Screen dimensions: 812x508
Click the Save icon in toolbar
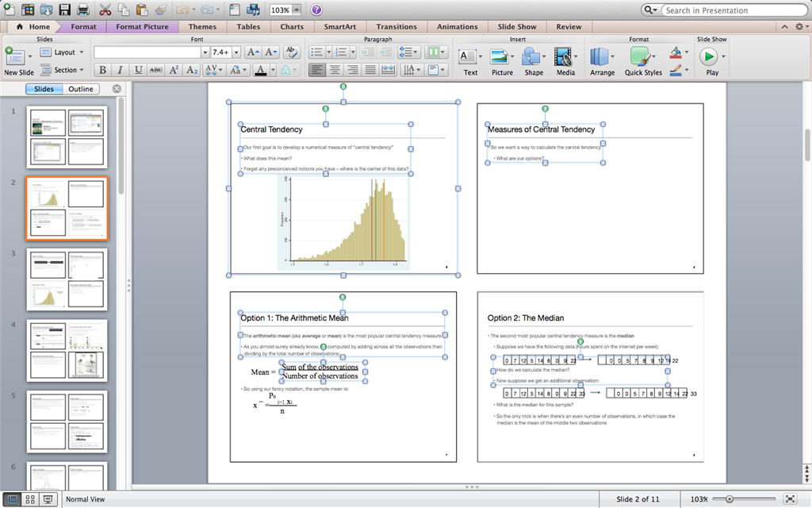[65, 10]
